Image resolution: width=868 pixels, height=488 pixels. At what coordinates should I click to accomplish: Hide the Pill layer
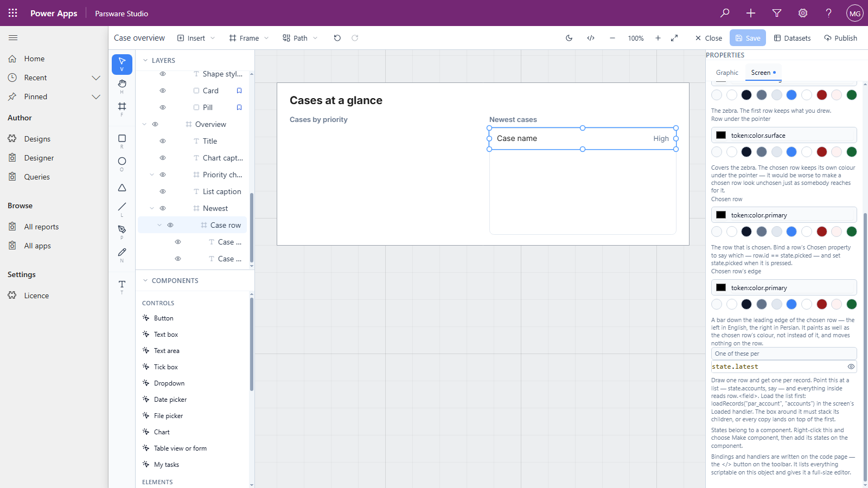click(163, 107)
